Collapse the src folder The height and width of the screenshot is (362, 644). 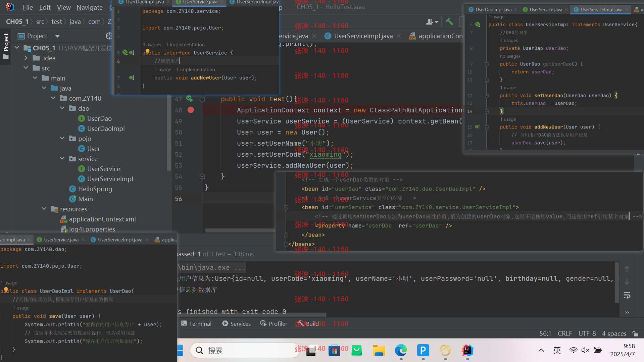[x=26, y=68]
